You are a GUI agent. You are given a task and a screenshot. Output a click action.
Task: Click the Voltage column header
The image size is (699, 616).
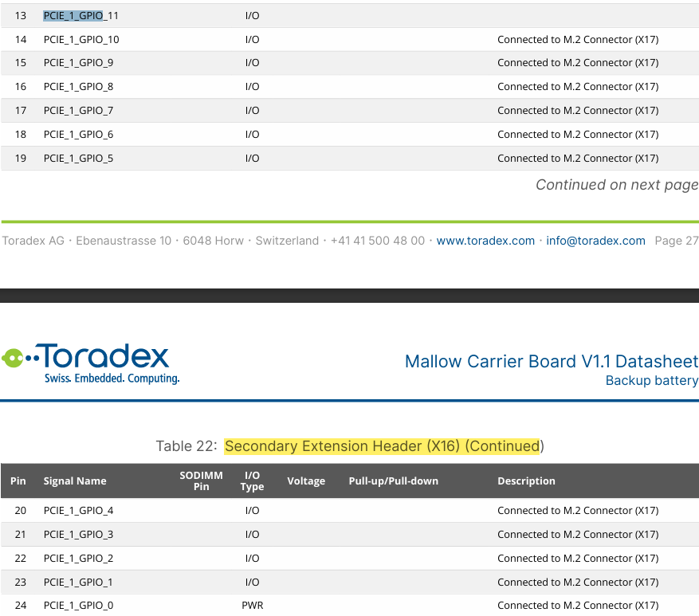[x=306, y=481]
